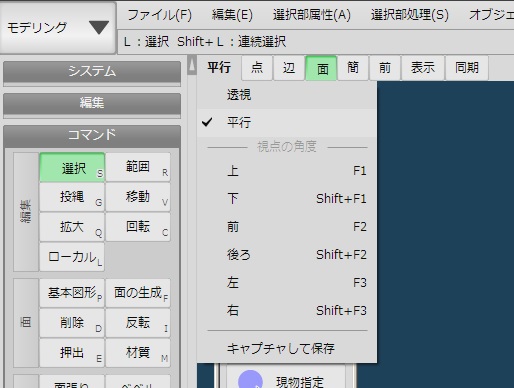Open the モデリング mode dropdown
The width and height of the screenshot is (514, 388).
(58, 27)
